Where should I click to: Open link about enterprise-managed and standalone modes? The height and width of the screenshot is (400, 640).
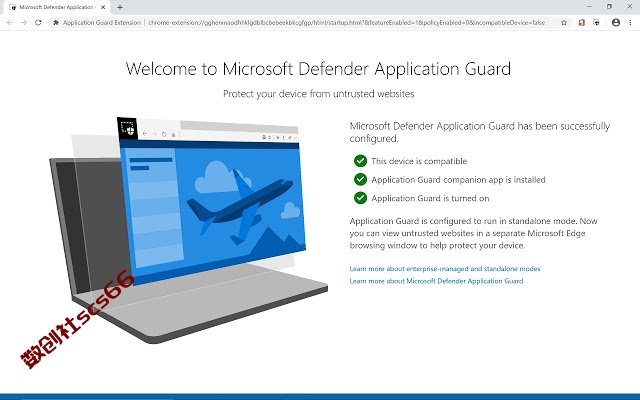coord(445,269)
